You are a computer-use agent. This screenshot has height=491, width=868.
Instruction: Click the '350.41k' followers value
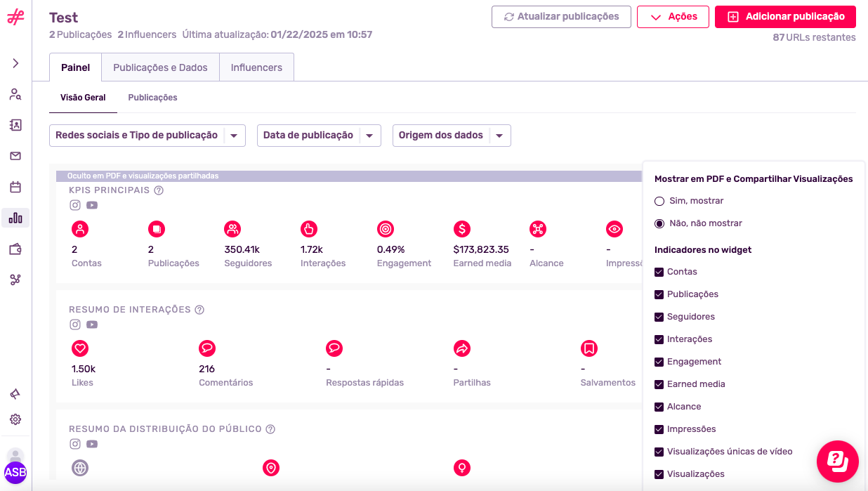click(242, 249)
